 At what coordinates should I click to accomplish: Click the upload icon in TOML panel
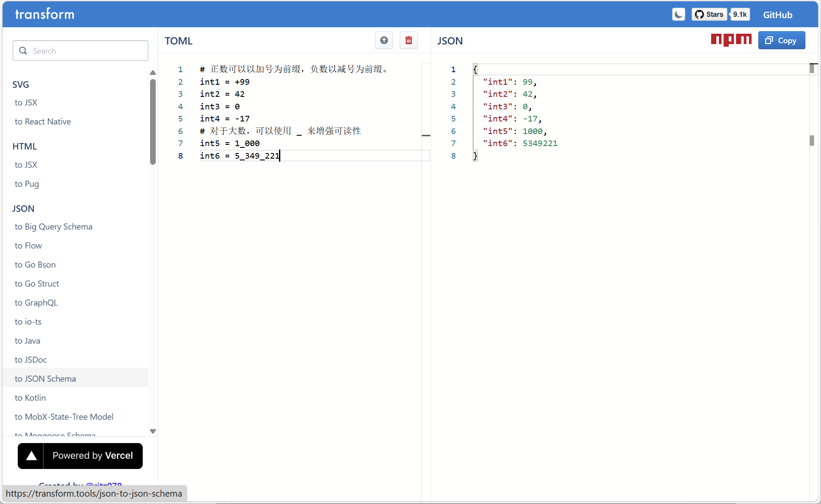[x=384, y=41]
